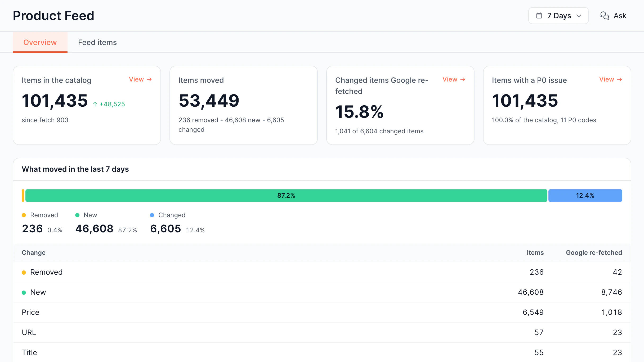Click the 1,018 re-fetched cell

click(612, 312)
